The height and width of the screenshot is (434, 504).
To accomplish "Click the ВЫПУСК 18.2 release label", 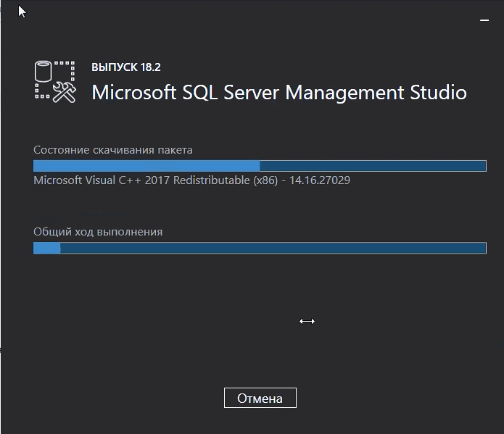I will (x=126, y=67).
